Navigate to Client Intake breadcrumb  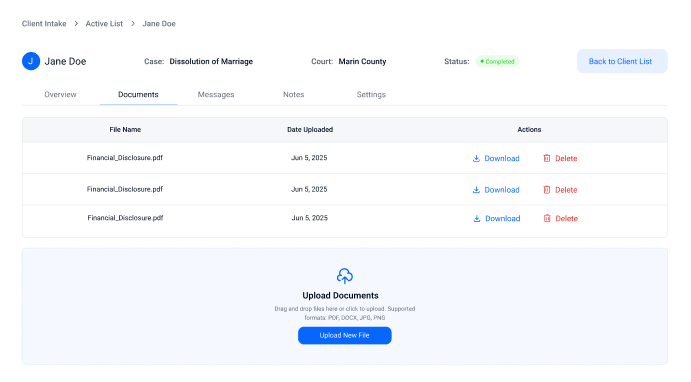pyautogui.click(x=44, y=23)
